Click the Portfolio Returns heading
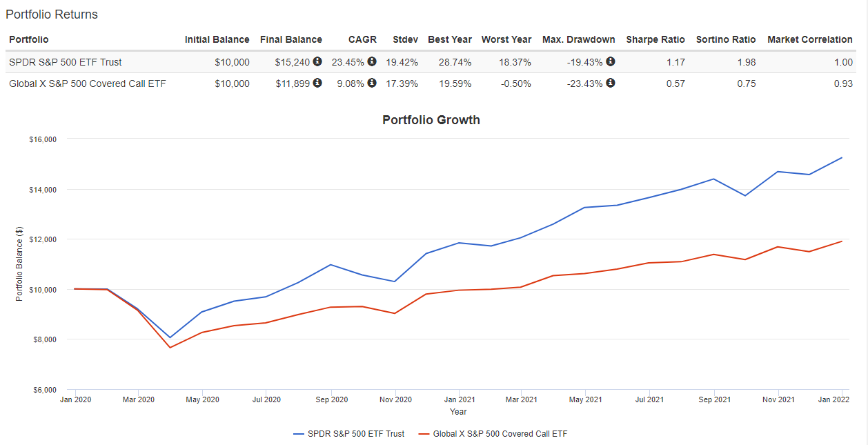This screenshot has width=868, height=445. pyautogui.click(x=52, y=14)
